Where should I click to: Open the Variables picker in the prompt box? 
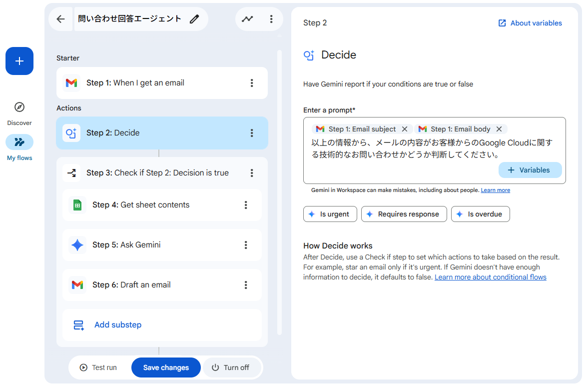(x=530, y=169)
